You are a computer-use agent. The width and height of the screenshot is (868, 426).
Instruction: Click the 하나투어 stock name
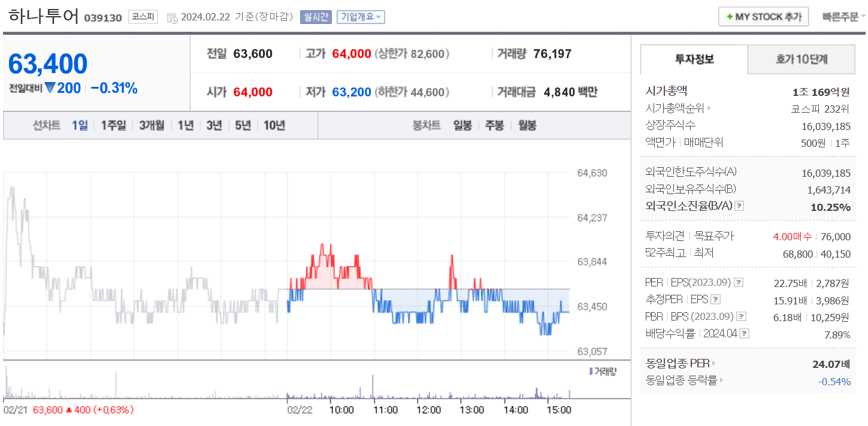tap(44, 16)
